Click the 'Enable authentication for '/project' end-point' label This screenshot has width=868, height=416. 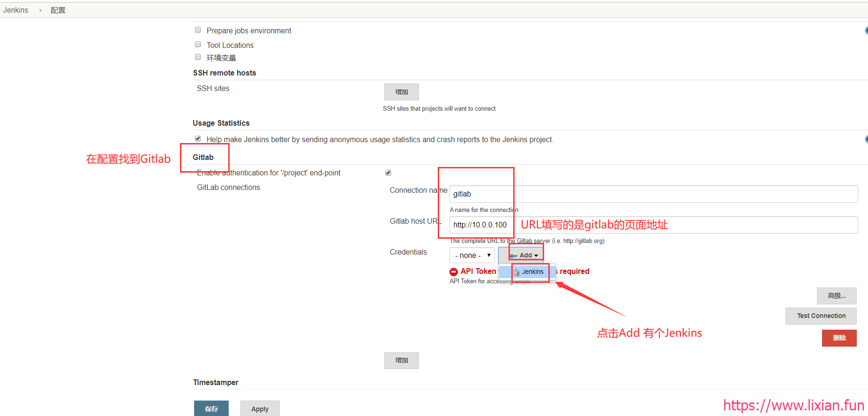point(269,173)
